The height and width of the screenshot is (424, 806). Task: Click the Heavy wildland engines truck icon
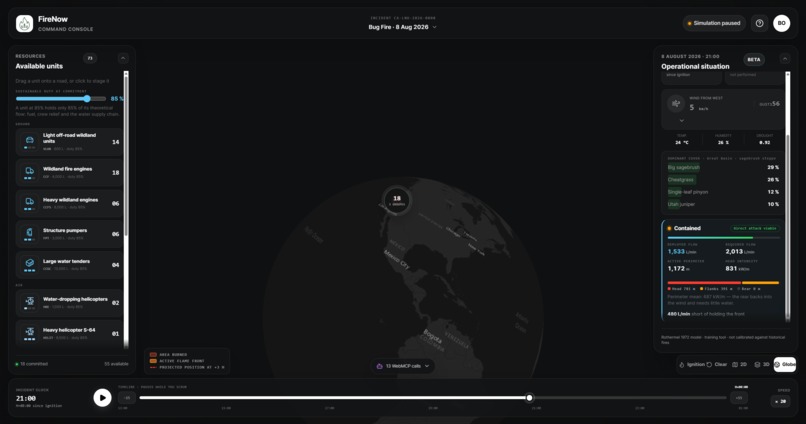coord(30,203)
